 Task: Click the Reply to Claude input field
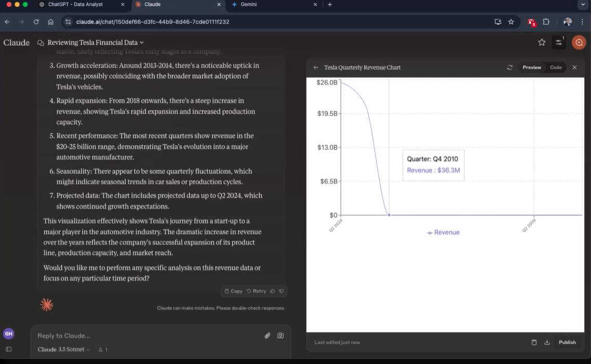coord(147,336)
